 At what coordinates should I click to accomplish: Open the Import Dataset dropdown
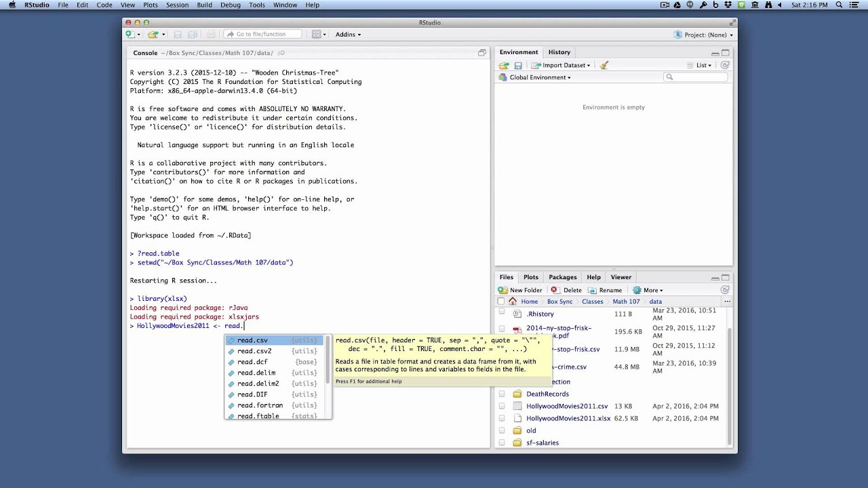click(561, 65)
